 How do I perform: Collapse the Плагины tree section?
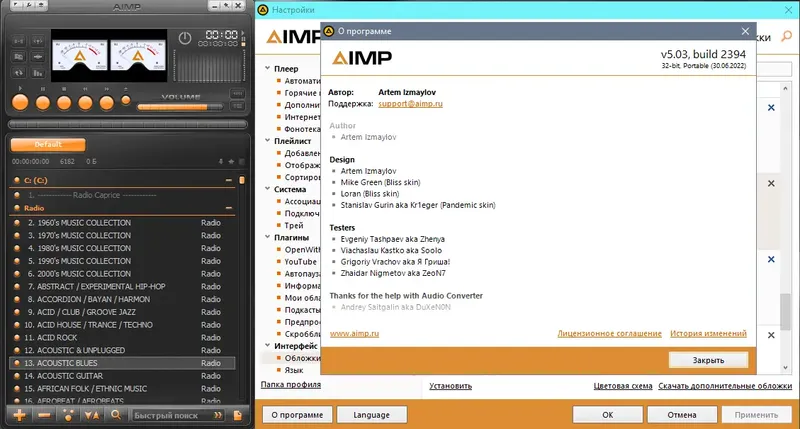click(267, 237)
